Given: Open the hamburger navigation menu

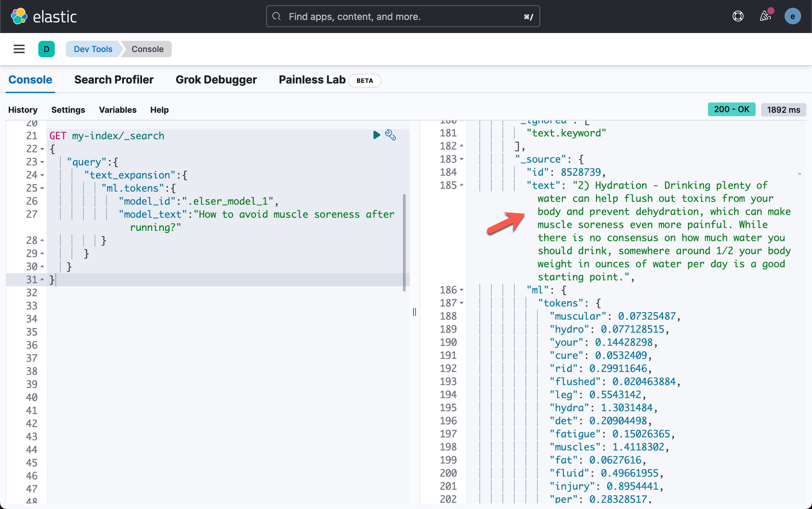Looking at the screenshot, I should tap(19, 49).
